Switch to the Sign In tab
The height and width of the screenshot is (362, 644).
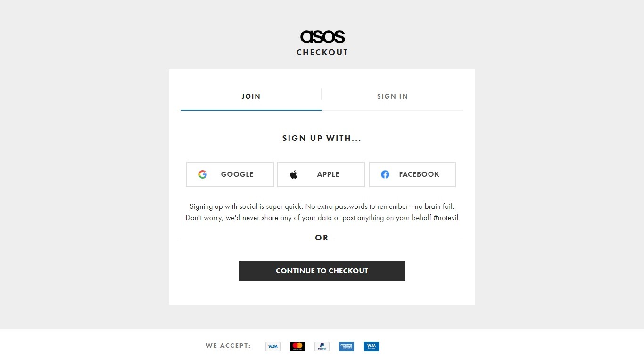pos(392,96)
